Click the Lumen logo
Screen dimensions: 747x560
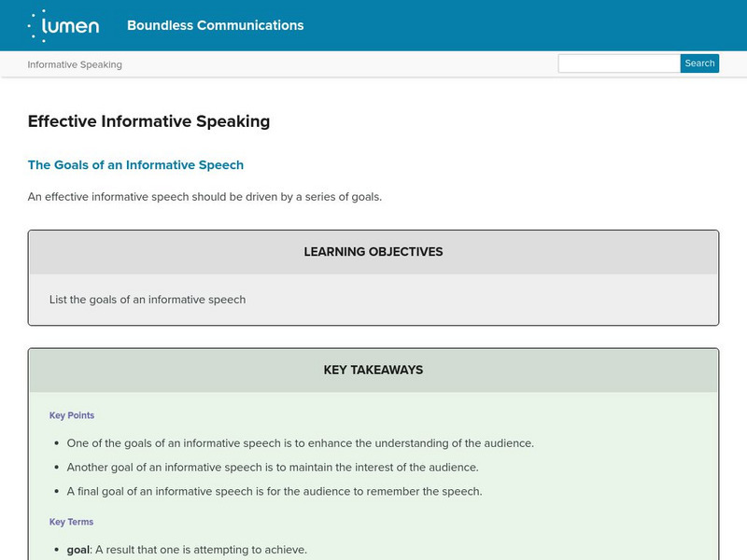(63, 25)
